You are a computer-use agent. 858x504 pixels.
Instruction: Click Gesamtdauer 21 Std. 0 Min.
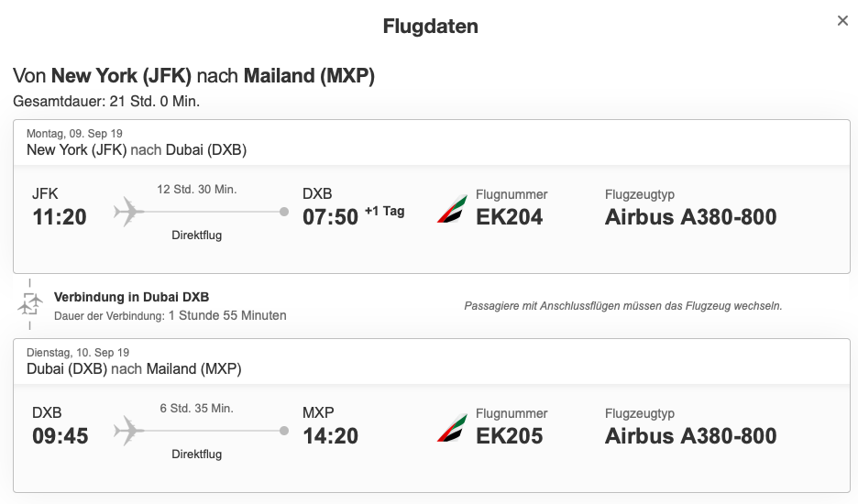(106, 101)
